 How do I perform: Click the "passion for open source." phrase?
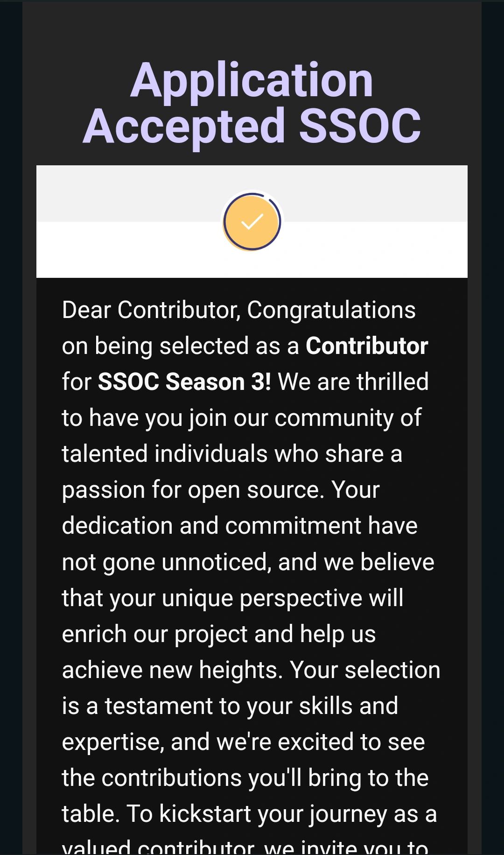[193, 490]
